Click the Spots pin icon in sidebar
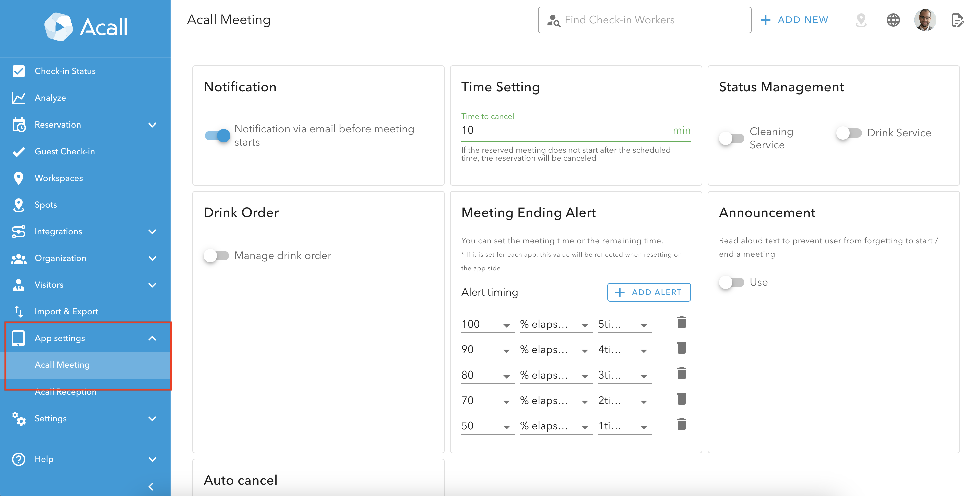 click(x=18, y=205)
